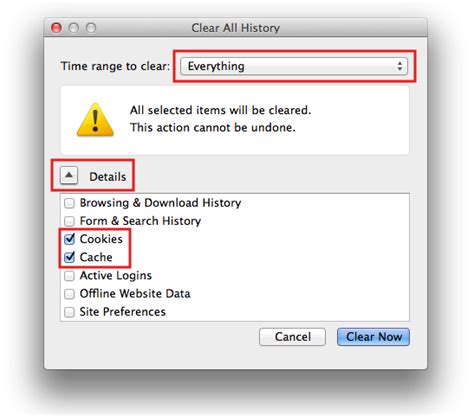This screenshot has width=474, height=416.
Task: Click the All selected items warning message
Action: click(220, 119)
